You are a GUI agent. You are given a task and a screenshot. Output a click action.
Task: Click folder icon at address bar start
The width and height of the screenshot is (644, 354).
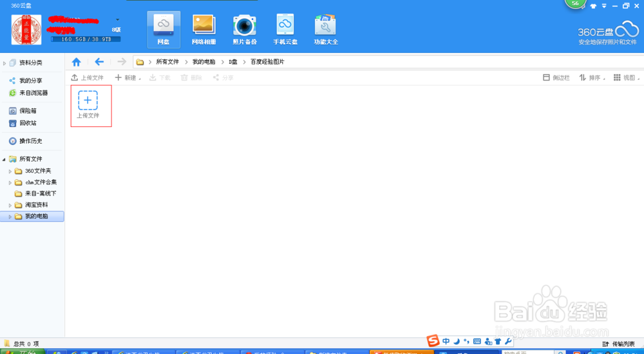pos(140,62)
